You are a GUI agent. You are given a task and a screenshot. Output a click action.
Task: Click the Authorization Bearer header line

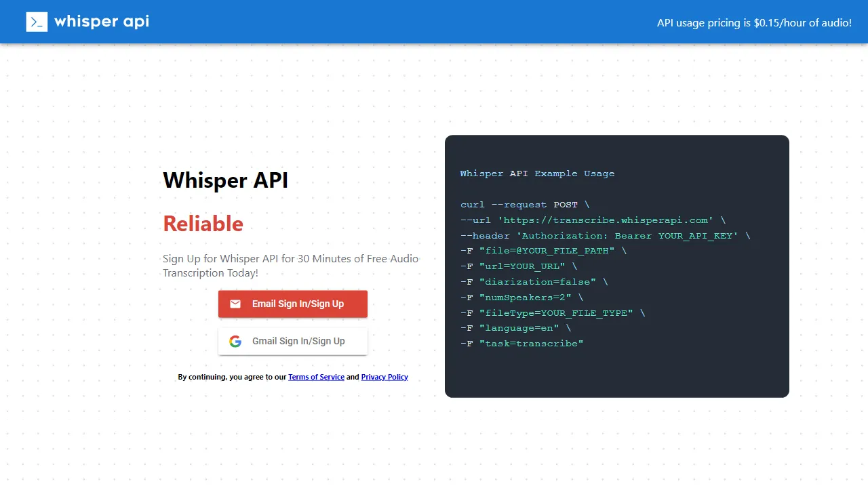[x=606, y=236]
